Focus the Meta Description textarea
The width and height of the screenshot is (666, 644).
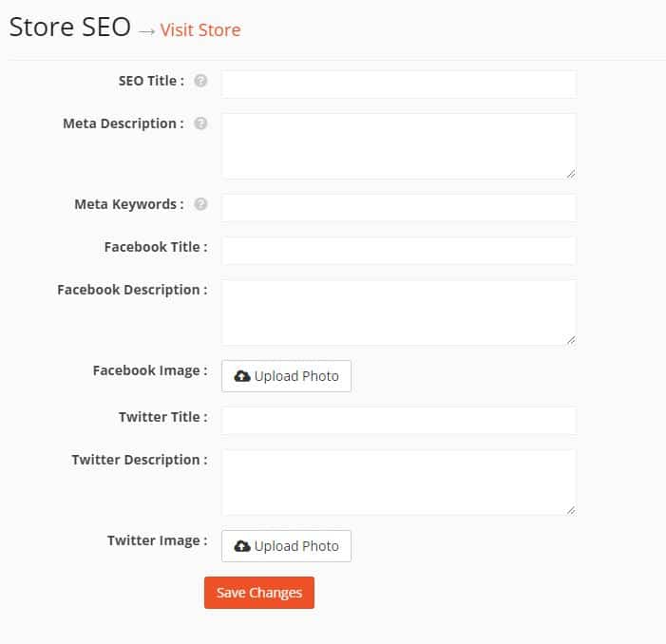click(x=399, y=146)
